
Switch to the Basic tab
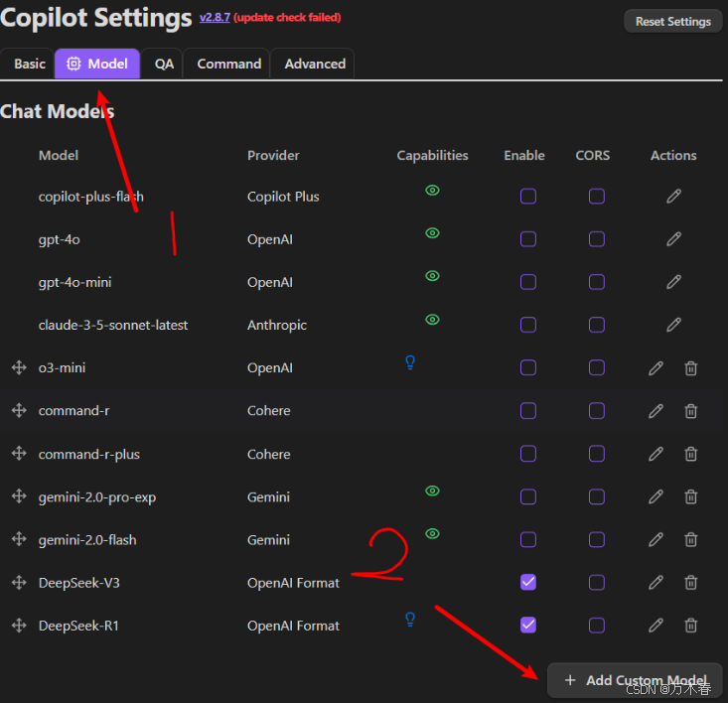[x=28, y=64]
